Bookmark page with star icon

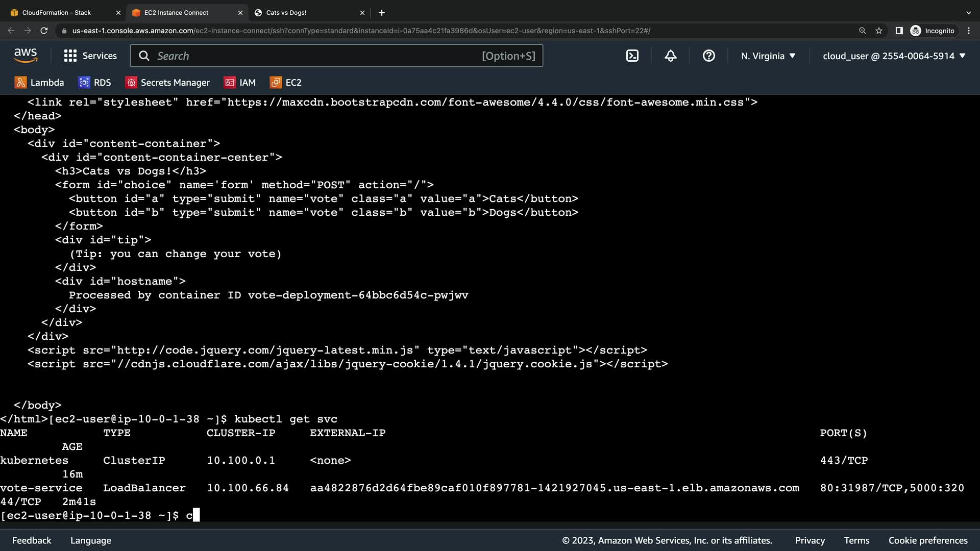pos(878,31)
